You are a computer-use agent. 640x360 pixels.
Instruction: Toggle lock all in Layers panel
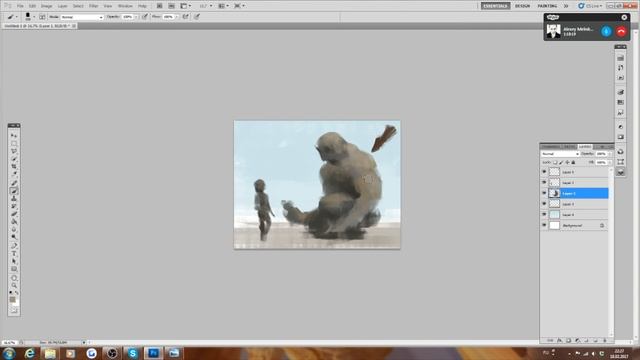pyautogui.click(x=573, y=162)
